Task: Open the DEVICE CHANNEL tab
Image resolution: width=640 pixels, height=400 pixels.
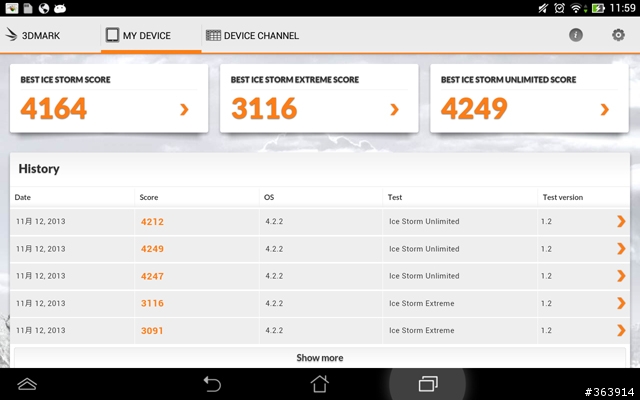Action: click(x=253, y=36)
